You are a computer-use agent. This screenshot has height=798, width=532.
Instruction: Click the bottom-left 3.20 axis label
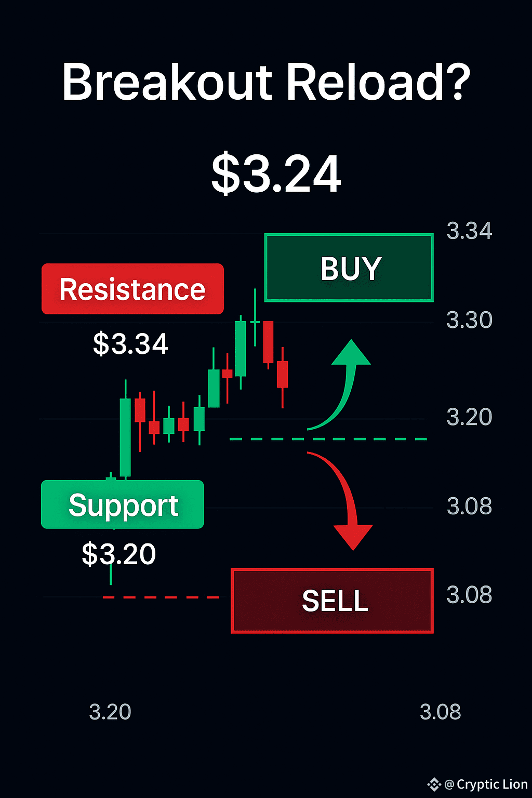(110, 712)
